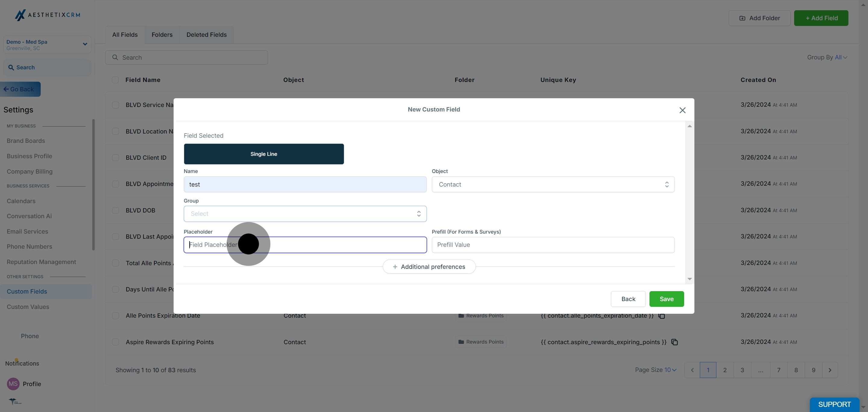Go to the previous results page arrow
Screen dimensions: 868x412
click(692, 370)
